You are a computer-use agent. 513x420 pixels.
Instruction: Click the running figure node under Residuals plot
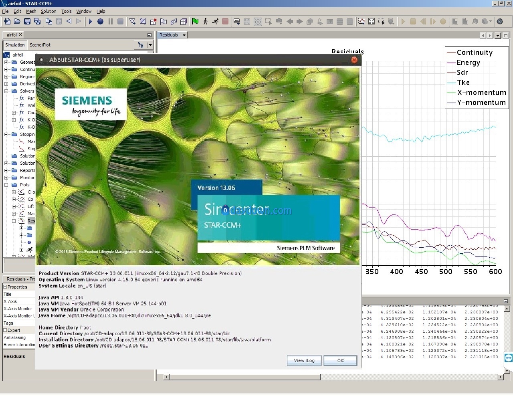[29, 250]
